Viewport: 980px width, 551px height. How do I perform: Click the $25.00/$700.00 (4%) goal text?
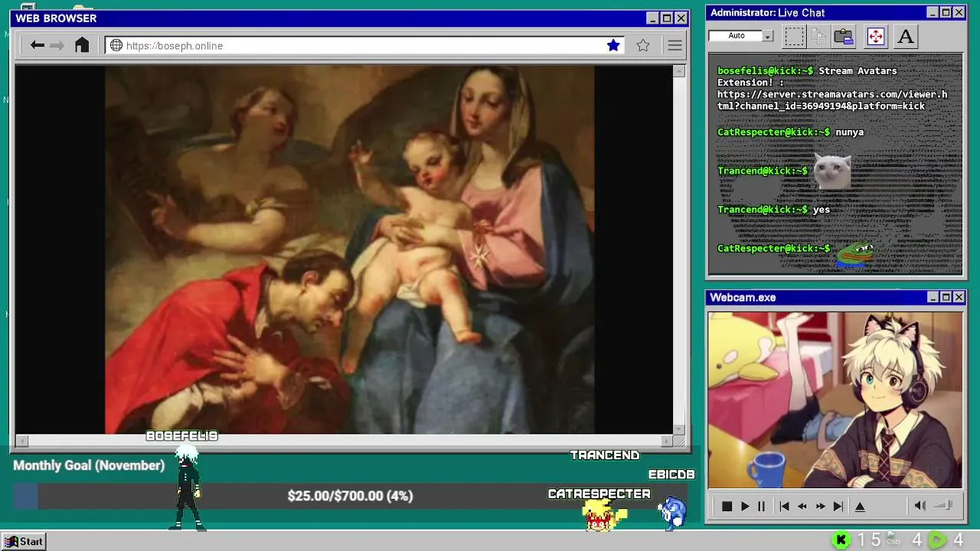pos(351,496)
